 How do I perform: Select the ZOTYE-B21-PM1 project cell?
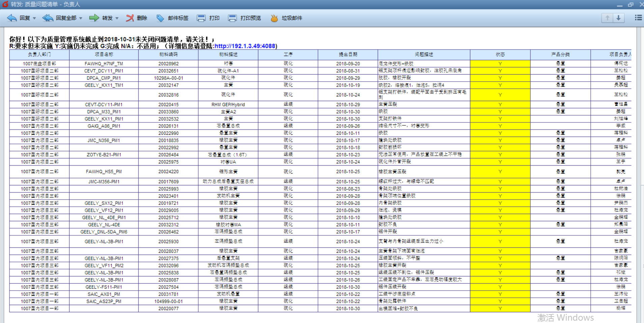click(104, 155)
